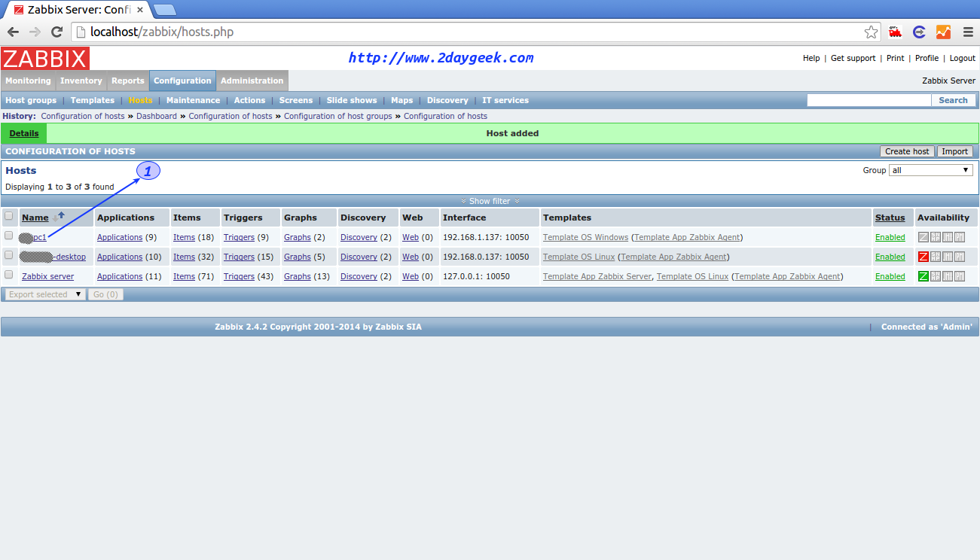Click the IPMI icon in Zabbix server row
The image size is (980, 560).
tap(960, 276)
